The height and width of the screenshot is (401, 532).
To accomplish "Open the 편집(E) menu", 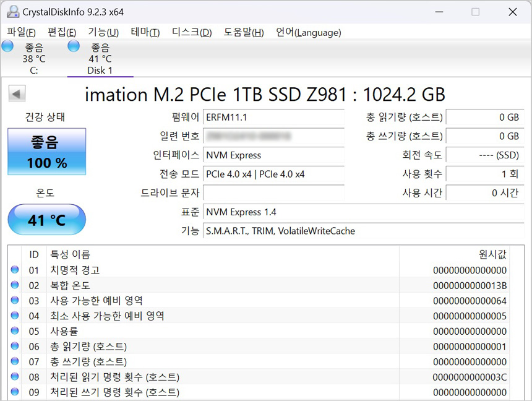I will [x=62, y=32].
